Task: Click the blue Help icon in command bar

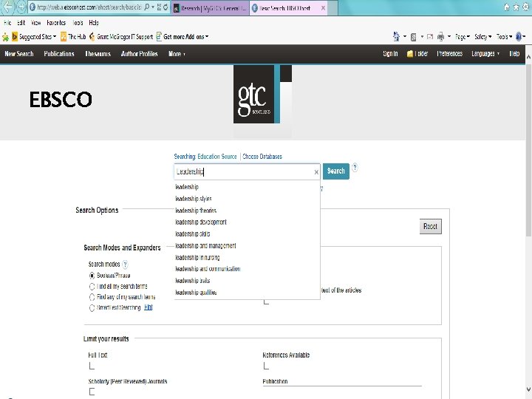Action: pos(519,36)
